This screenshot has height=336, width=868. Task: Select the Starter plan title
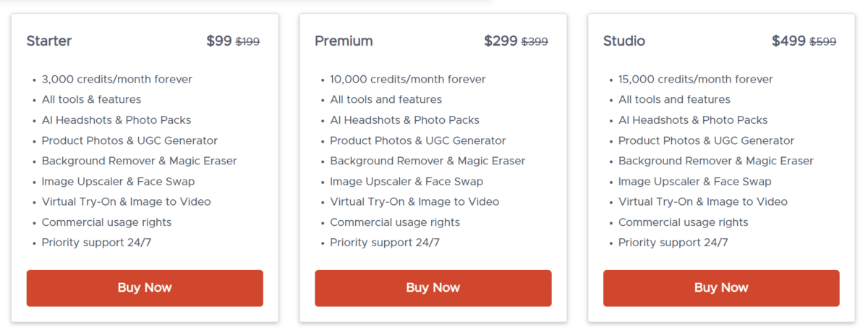click(49, 41)
